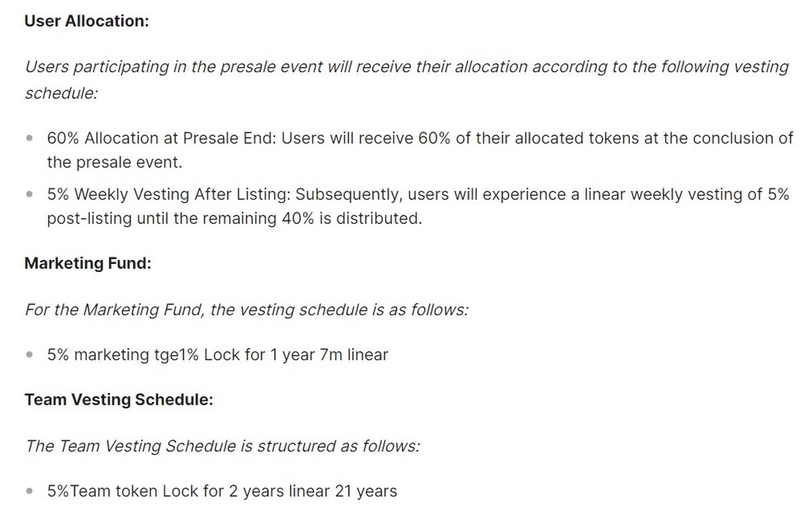Click the "Team Vesting Schedule:" heading
This screenshot has width=812, height=519.
click(x=119, y=400)
